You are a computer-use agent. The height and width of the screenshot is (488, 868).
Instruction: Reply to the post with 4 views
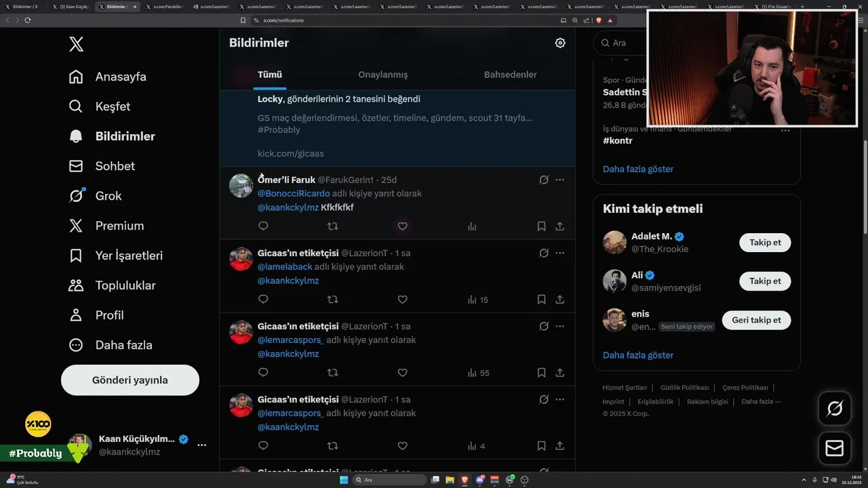(x=263, y=446)
